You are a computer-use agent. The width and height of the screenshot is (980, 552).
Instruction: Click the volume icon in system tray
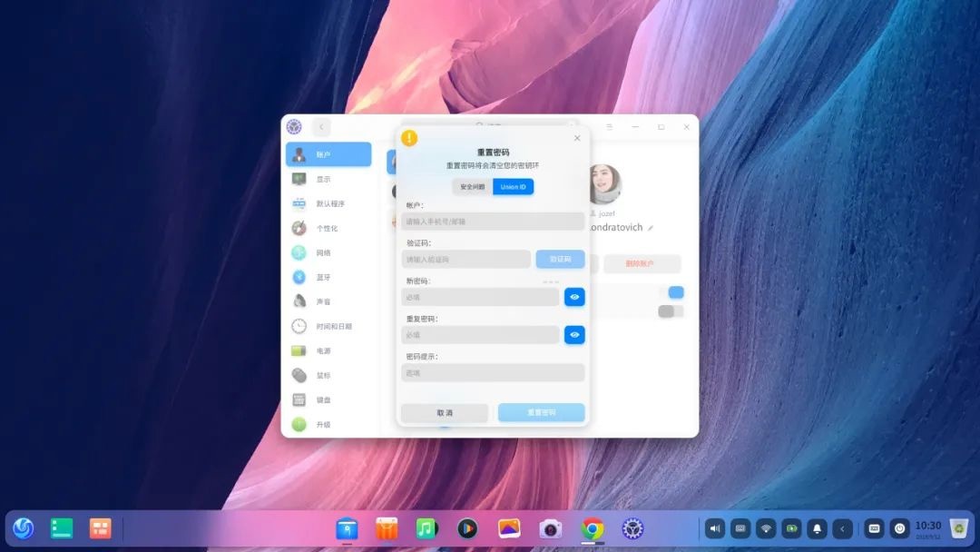pyautogui.click(x=714, y=527)
